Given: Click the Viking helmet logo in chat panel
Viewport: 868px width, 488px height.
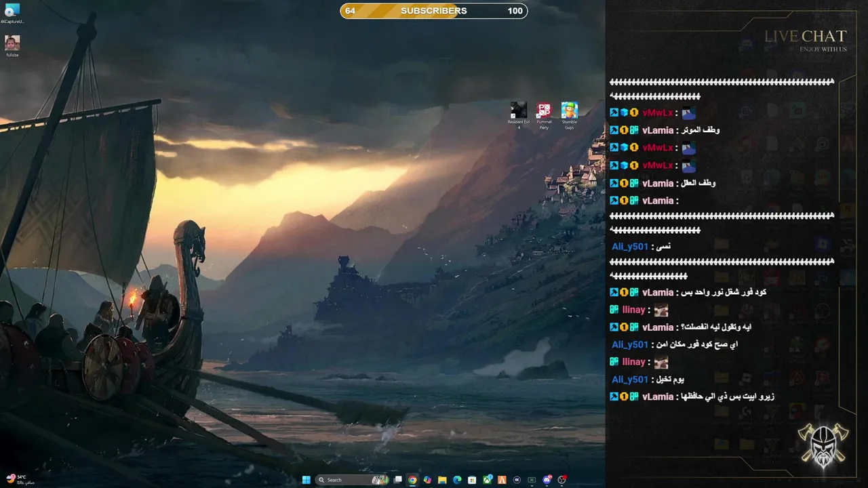Looking at the screenshot, I should [823, 445].
